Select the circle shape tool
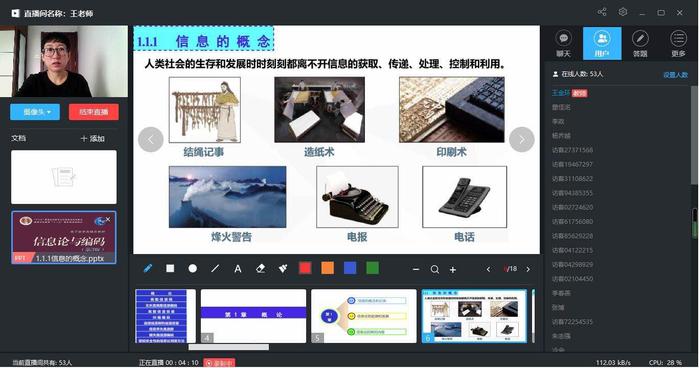699x368 pixels. click(x=193, y=269)
